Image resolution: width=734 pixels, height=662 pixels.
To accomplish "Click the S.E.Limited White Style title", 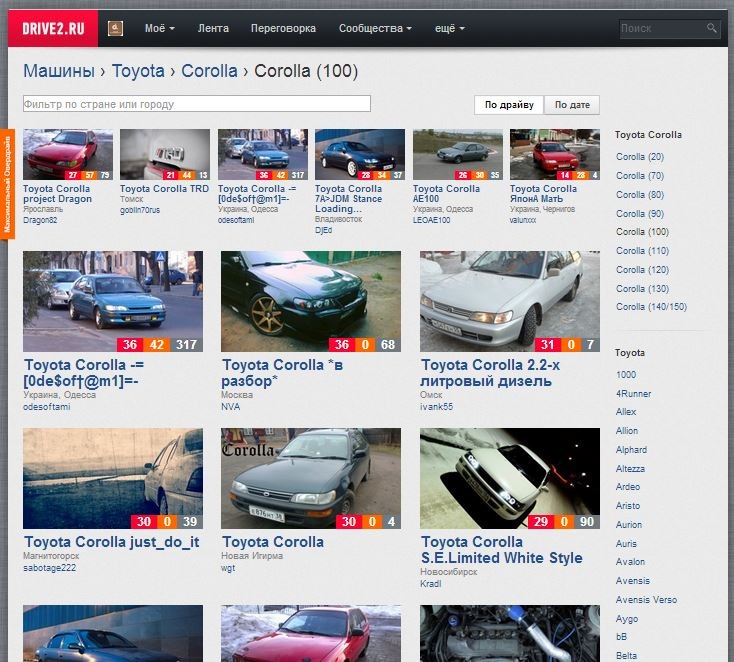I will (501, 550).
